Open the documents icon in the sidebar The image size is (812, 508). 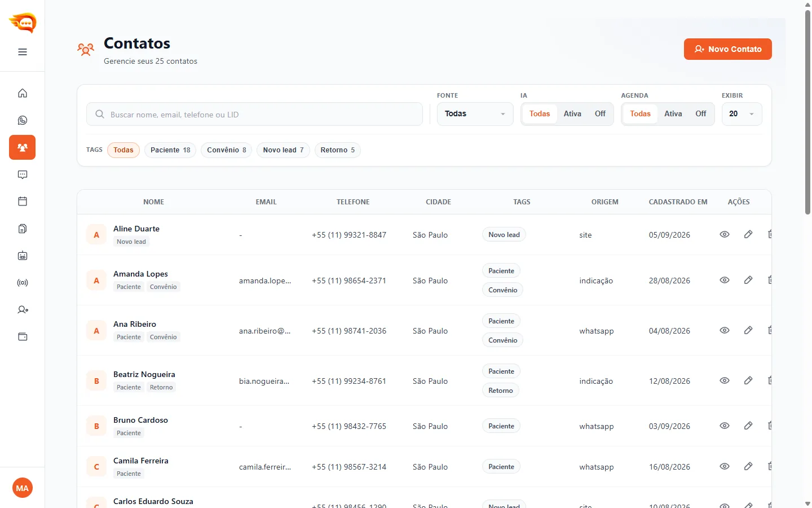[23, 229]
